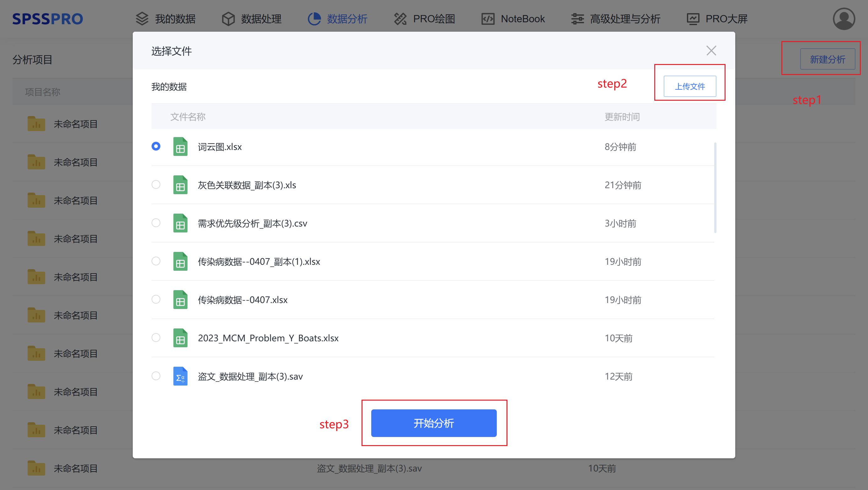Click the 项目名称 column header behind the dialog

coord(42,92)
